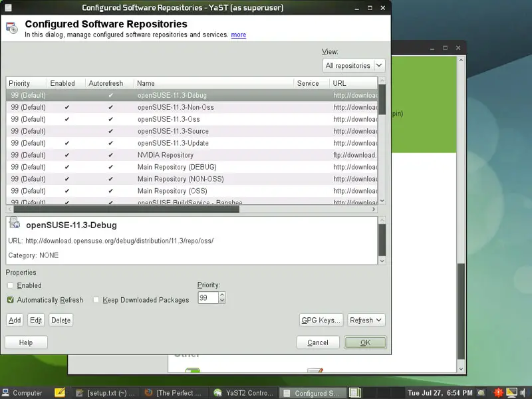Click the Edit repository button
Screen dimensions: 532x399
click(x=36, y=320)
